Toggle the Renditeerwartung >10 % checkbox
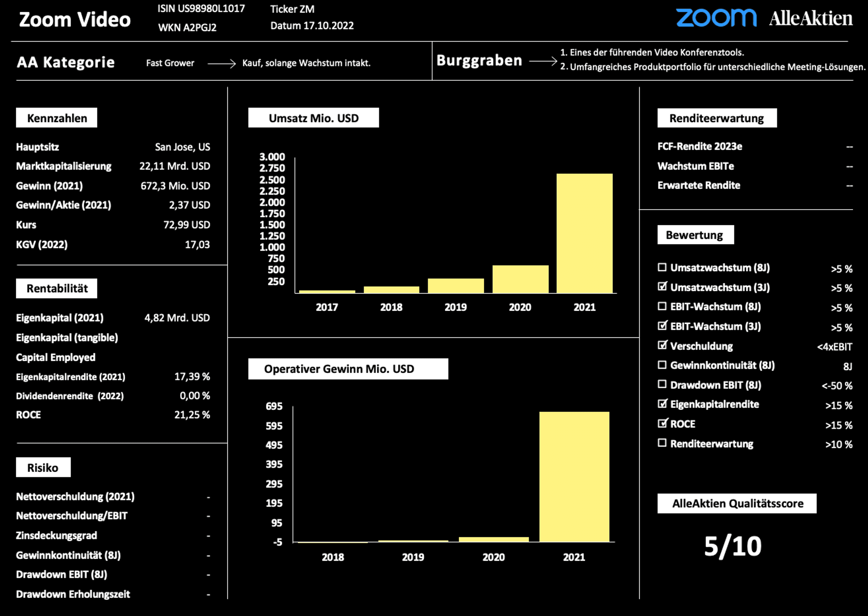 click(x=662, y=443)
